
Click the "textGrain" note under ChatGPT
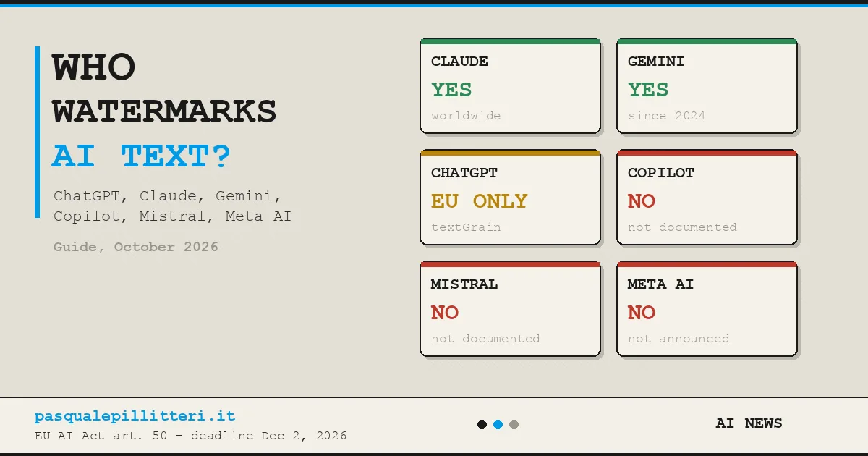[x=466, y=227]
